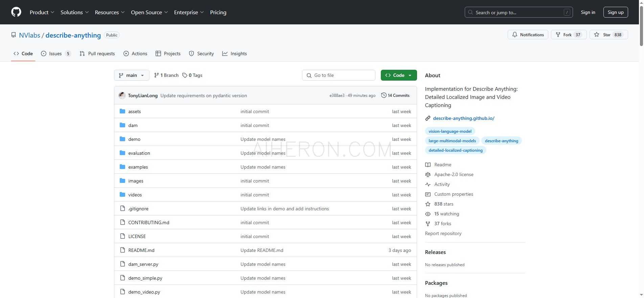
Task: Go to the Insights tab
Action: pyautogui.click(x=234, y=54)
